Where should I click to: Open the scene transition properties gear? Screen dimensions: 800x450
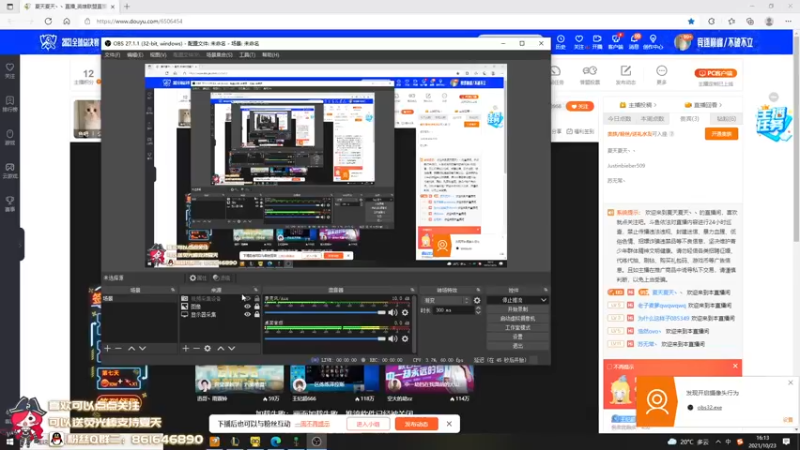[477, 301]
